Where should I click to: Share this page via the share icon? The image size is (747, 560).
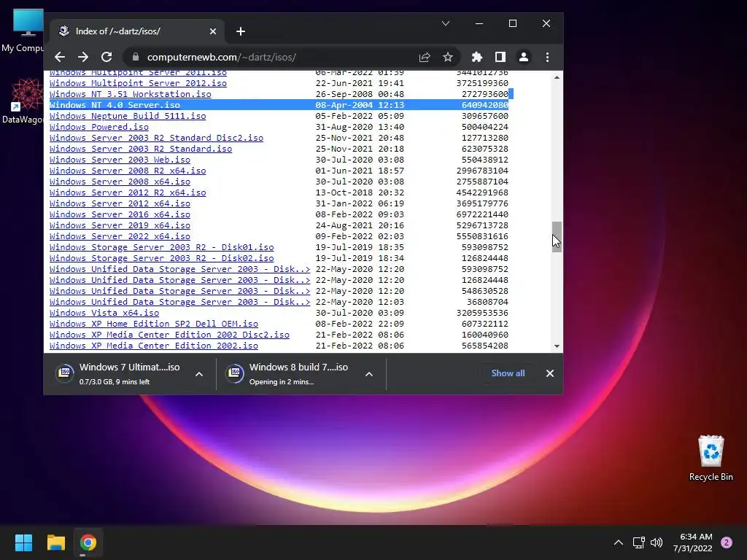point(425,57)
